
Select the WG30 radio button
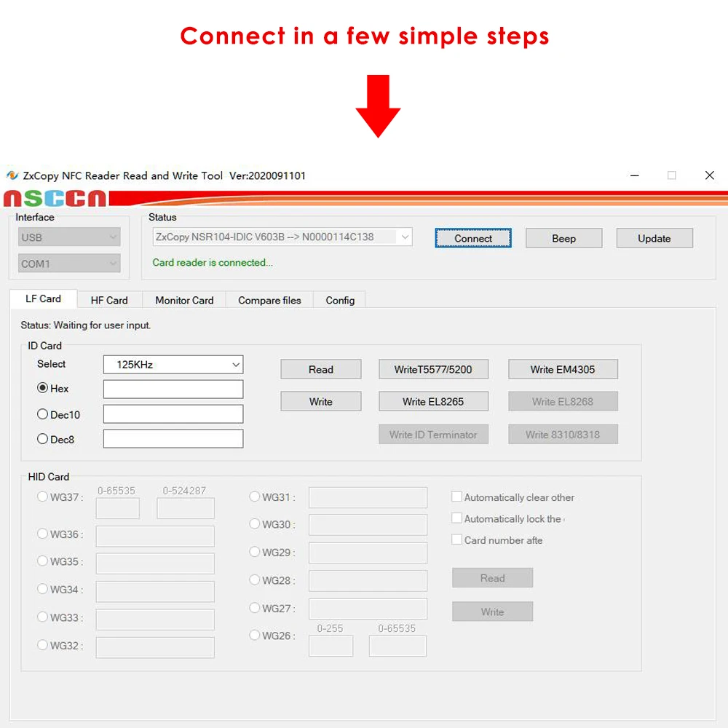point(254,523)
